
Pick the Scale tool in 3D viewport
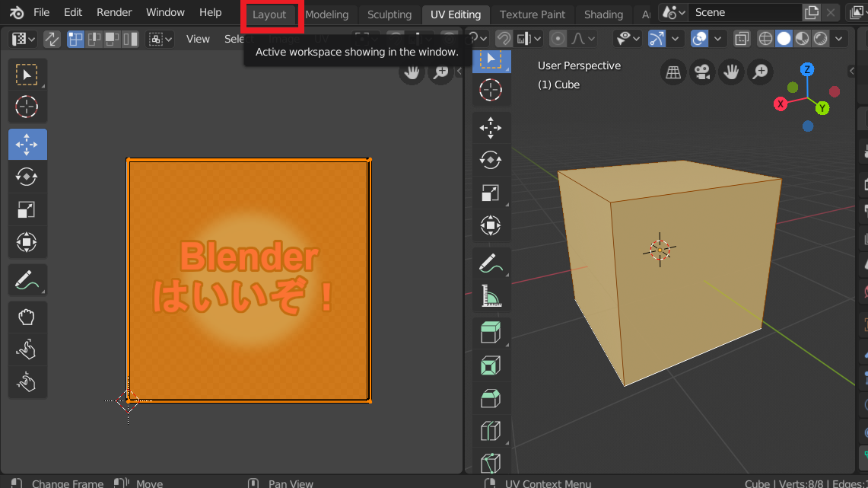[x=491, y=193]
